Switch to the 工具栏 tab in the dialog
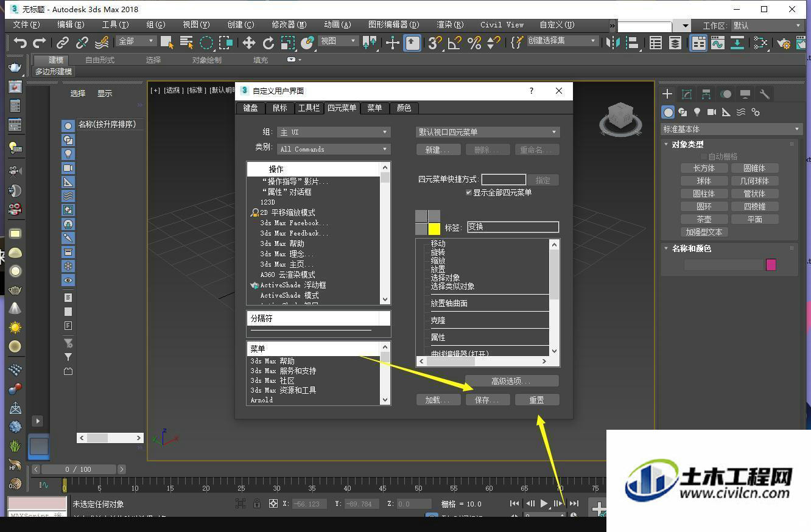The width and height of the screenshot is (811, 532). click(x=309, y=108)
